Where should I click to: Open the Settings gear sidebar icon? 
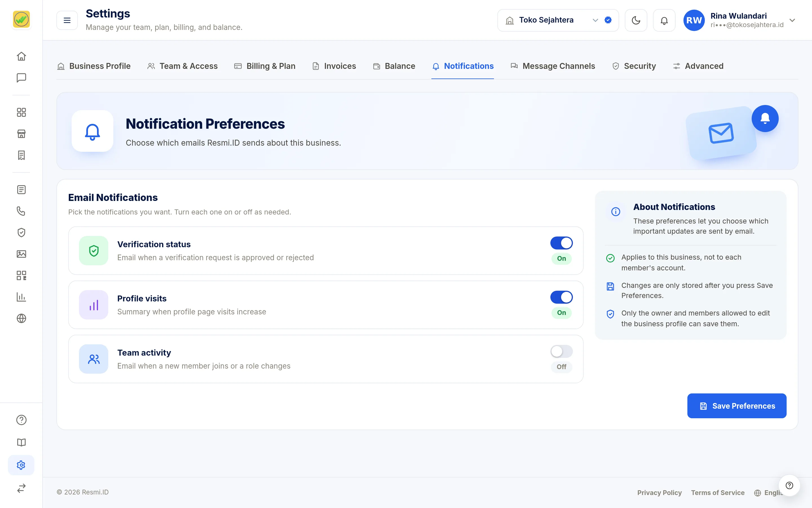point(21,465)
